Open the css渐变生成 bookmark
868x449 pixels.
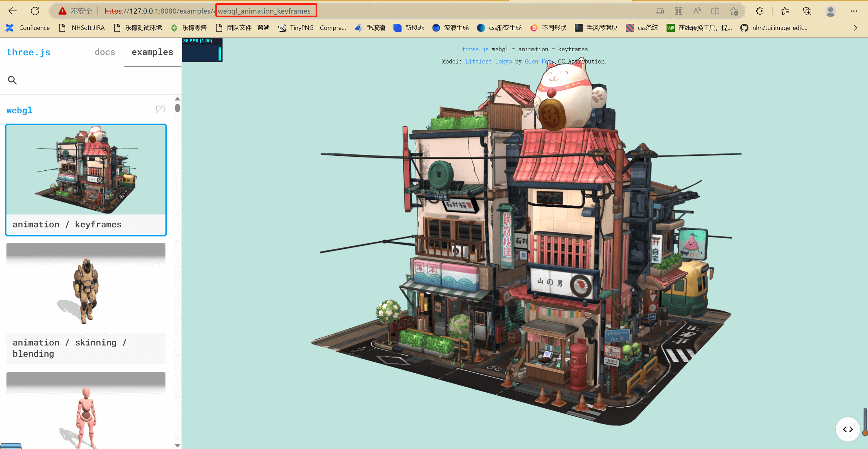pyautogui.click(x=499, y=28)
